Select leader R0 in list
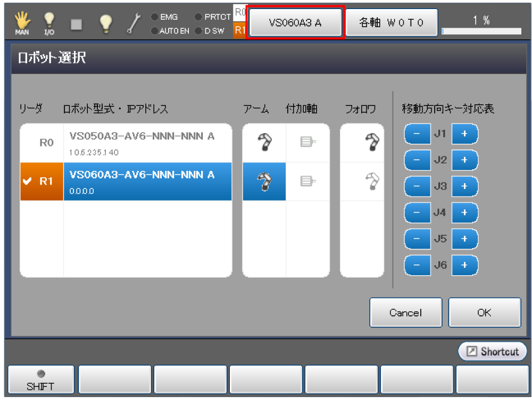The height and width of the screenshot is (404, 532). coord(46,143)
